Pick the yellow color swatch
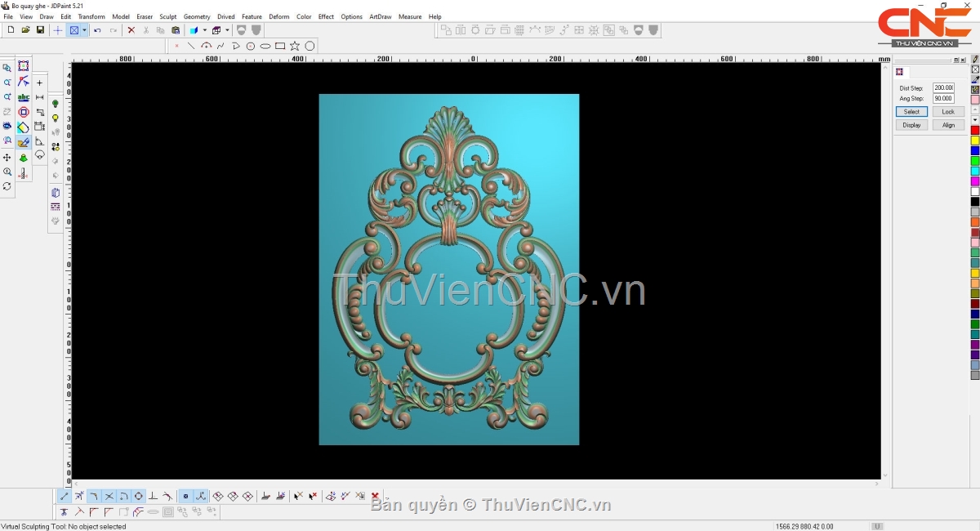 tap(974, 141)
